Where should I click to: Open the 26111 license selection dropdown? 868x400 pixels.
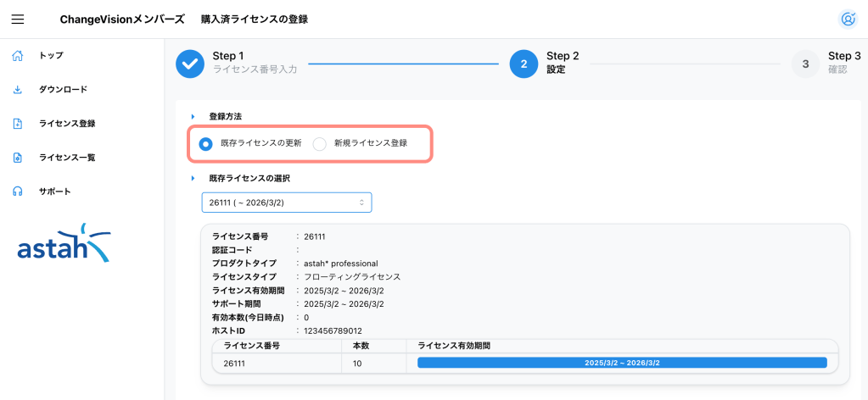pos(286,203)
